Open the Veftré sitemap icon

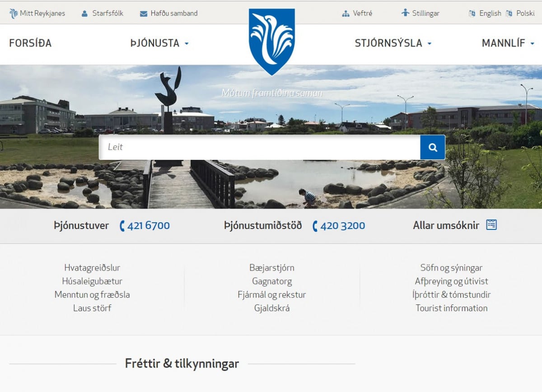[x=346, y=14]
